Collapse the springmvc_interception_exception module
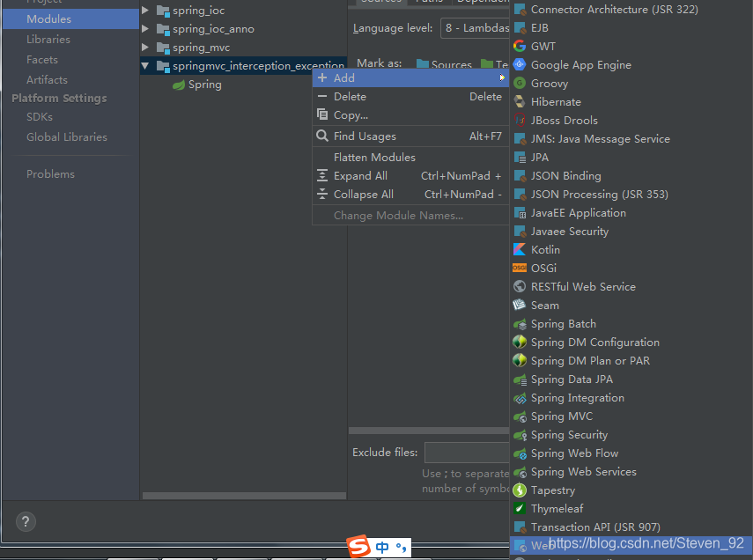This screenshot has width=753, height=560. click(x=145, y=66)
